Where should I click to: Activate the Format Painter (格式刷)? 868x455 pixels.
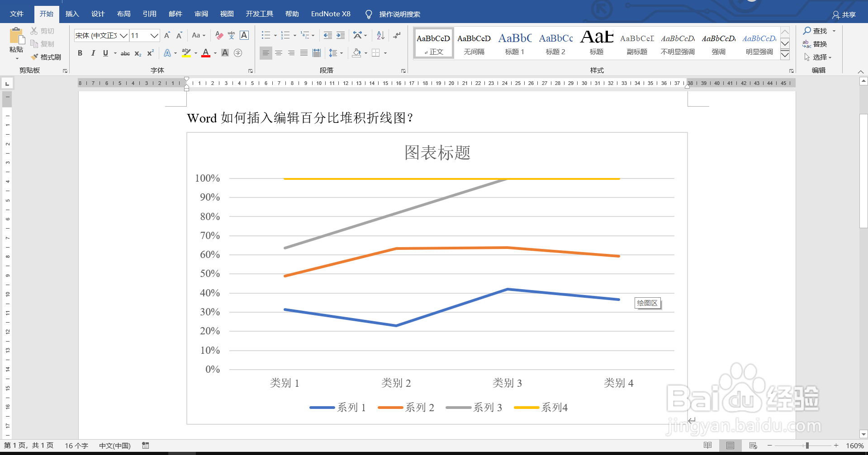[46, 57]
